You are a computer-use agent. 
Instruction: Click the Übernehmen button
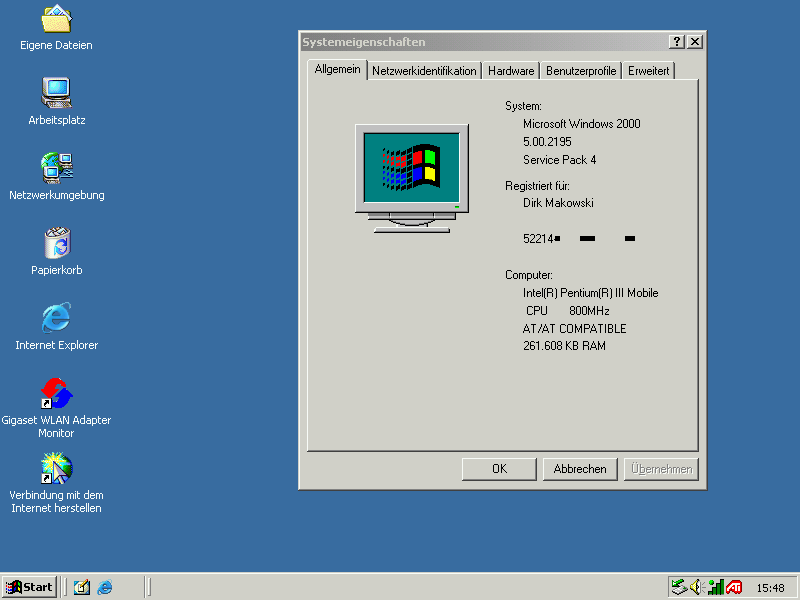[661, 469]
